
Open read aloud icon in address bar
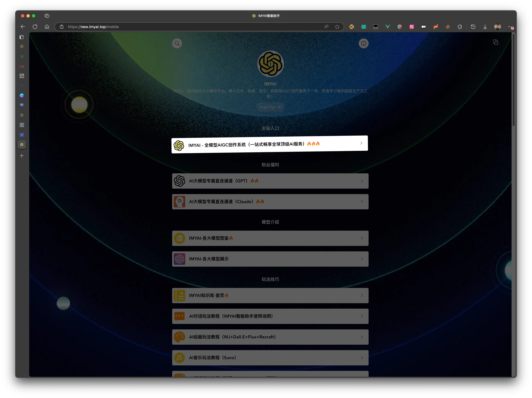[326, 27]
